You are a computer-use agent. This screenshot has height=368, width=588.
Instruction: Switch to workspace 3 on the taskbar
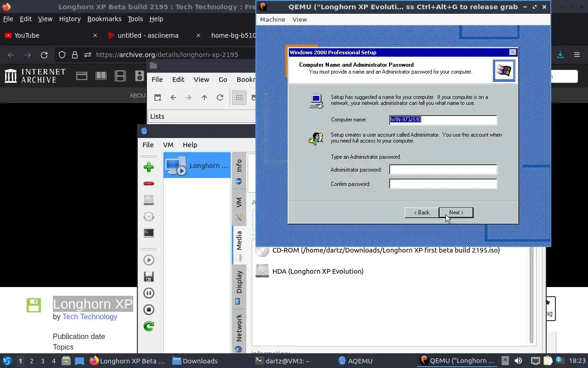point(43,361)
